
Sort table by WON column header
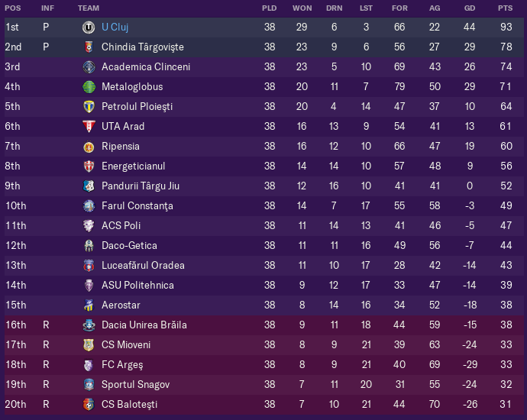click(302, 8)
